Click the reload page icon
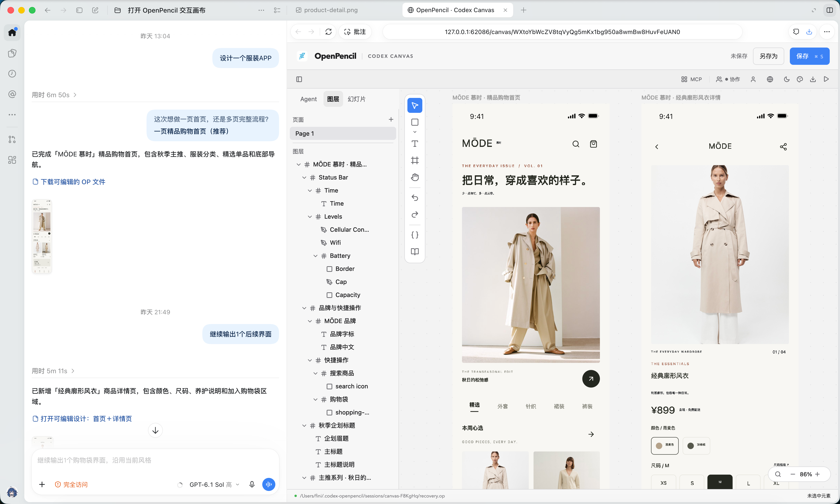The height and width of the screenshot is (504, 840). pyautogui.click(x=328, y=32)
